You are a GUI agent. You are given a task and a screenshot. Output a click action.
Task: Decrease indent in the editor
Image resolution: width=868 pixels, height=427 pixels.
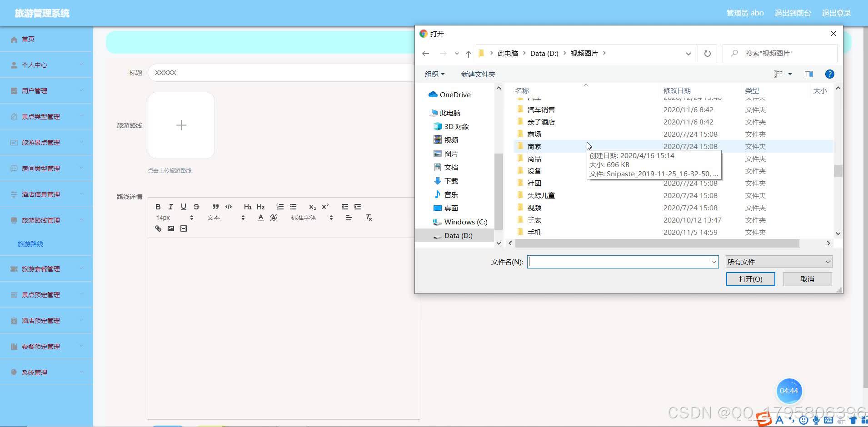click(x=345, y=207)
